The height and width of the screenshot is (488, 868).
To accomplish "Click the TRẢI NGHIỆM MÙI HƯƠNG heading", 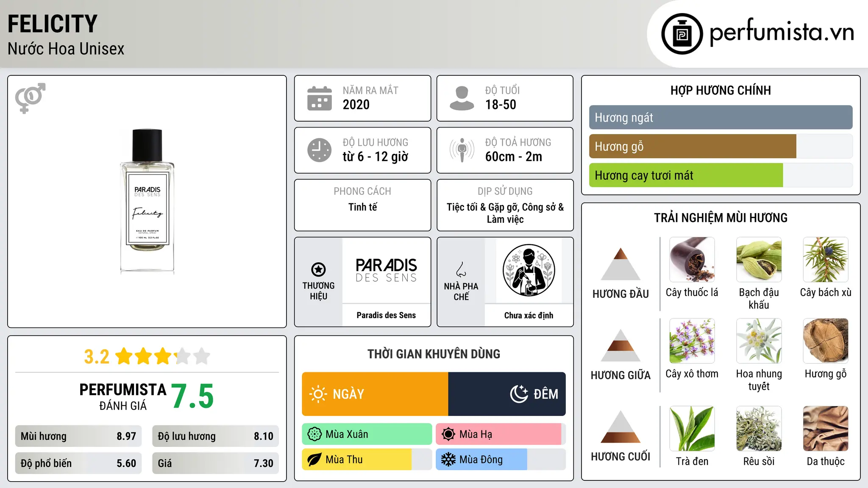I will 721,218.
